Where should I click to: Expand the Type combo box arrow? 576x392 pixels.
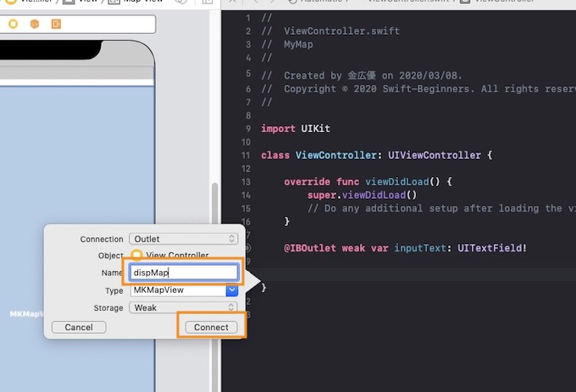(232, 290)
